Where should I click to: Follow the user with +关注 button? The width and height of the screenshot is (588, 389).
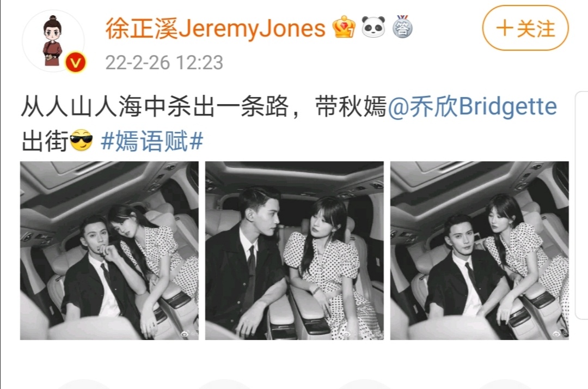coord(525,28)
